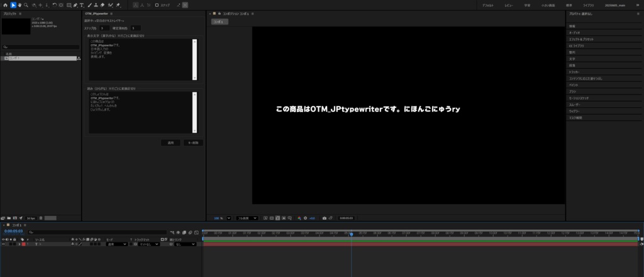Viewport: 644px width, 277px height.
Task: Expand workspace overflow double chevron
Action: tap(638, 5)
